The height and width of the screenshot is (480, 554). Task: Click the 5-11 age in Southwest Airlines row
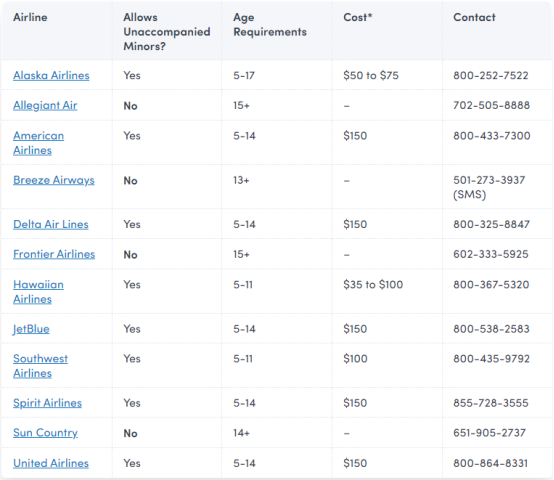243,358
